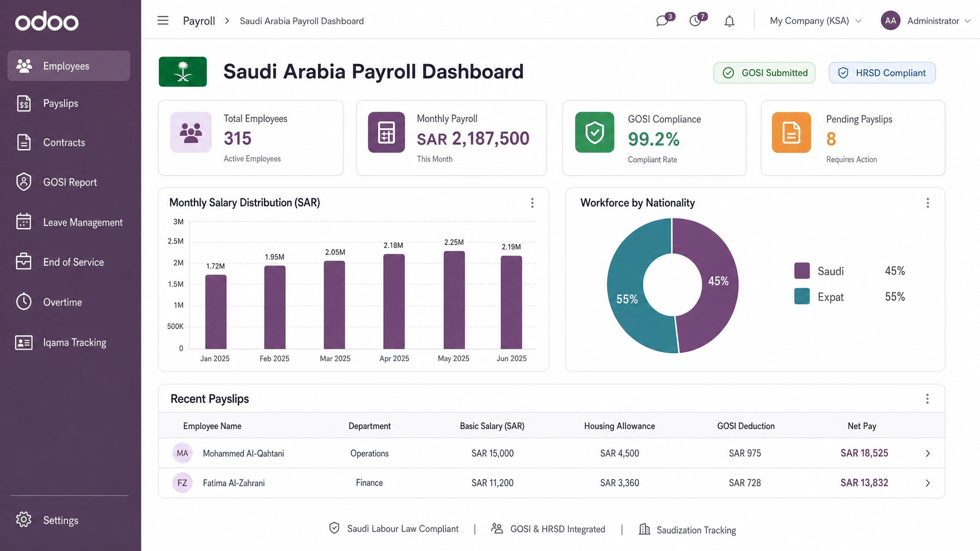Click the HRSD Compliant badge
Viewport: 980px width, 551px height.
click(882, 73)
